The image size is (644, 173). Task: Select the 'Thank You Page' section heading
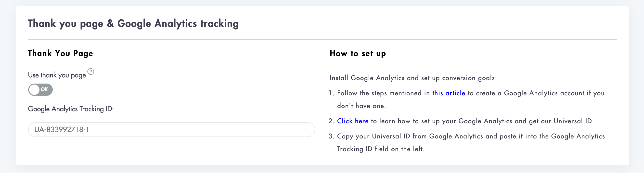61,53
